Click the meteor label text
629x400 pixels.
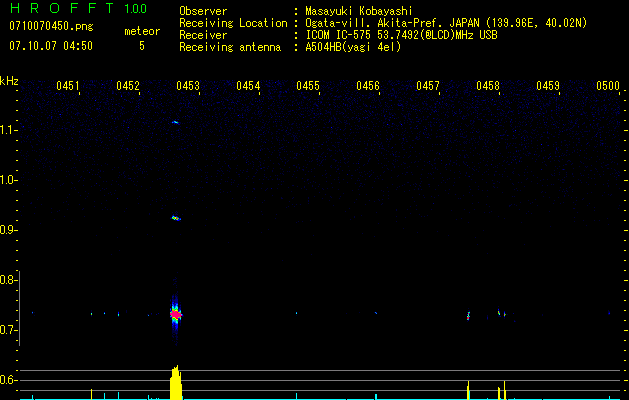coord(142,31)
